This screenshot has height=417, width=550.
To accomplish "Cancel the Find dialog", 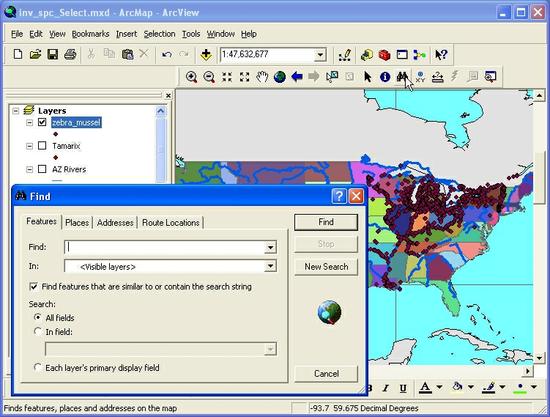I will pyautogui.click(x=326, y=374).
